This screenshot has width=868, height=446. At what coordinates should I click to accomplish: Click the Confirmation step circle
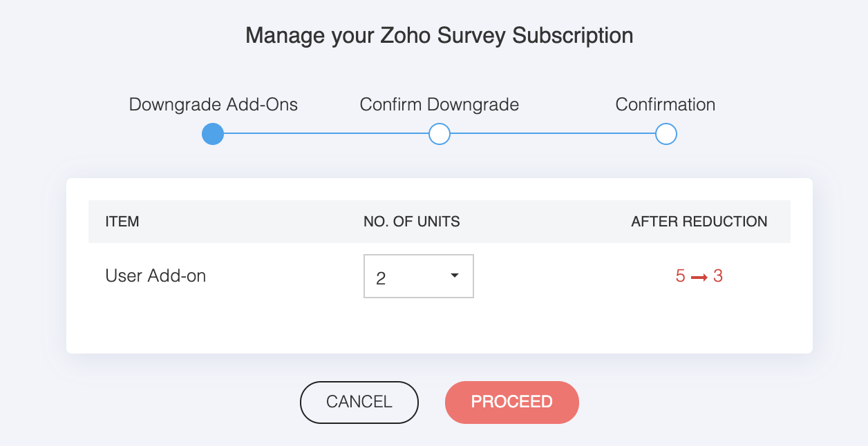(x=666, y=134)
